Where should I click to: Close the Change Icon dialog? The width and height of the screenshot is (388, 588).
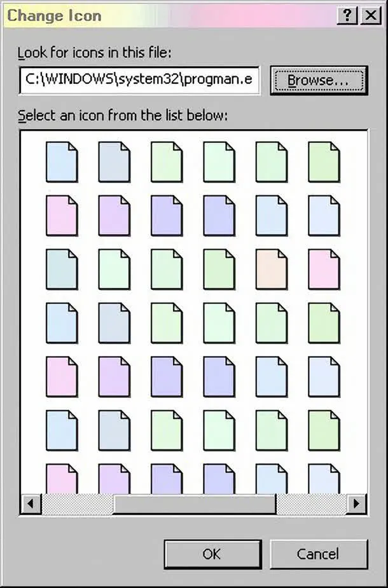pyautogui.click(x=370, y=16)
